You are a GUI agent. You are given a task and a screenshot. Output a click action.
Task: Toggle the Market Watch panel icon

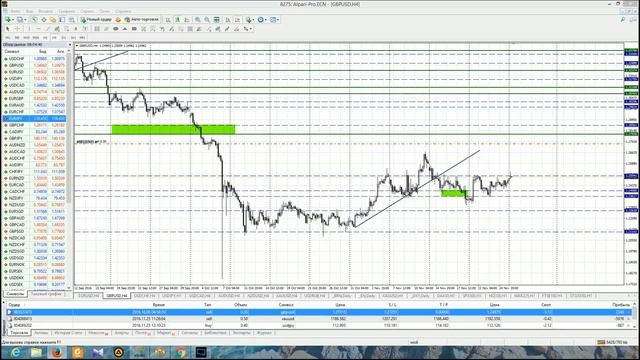pyautogui.click(x=34, y=20)
